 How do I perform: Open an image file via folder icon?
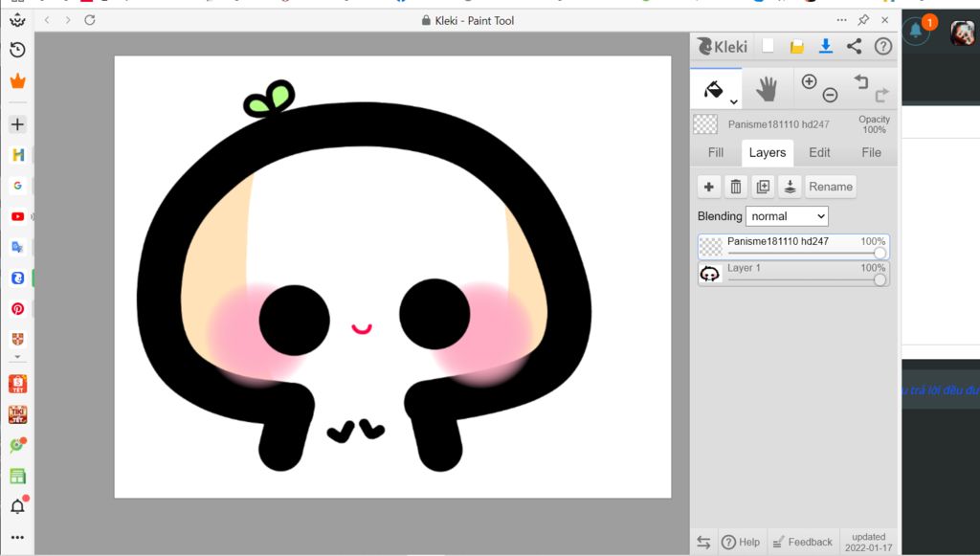tap(797, 46)
